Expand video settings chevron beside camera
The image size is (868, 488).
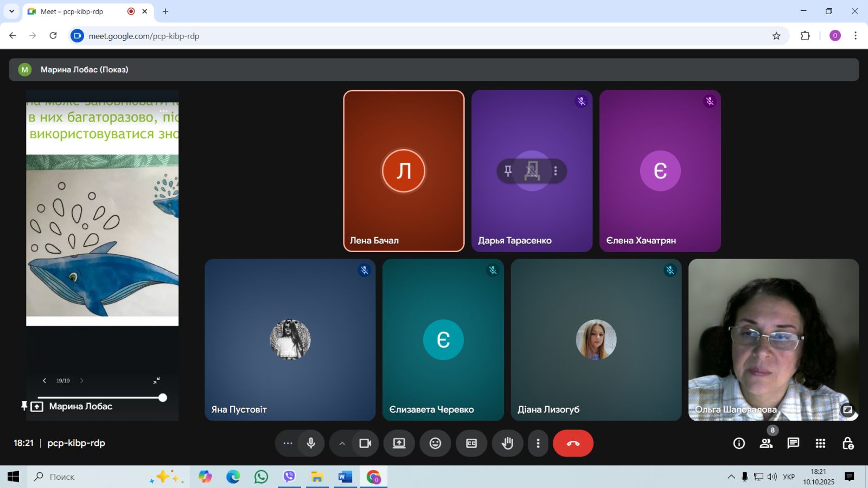coord(342,444)
